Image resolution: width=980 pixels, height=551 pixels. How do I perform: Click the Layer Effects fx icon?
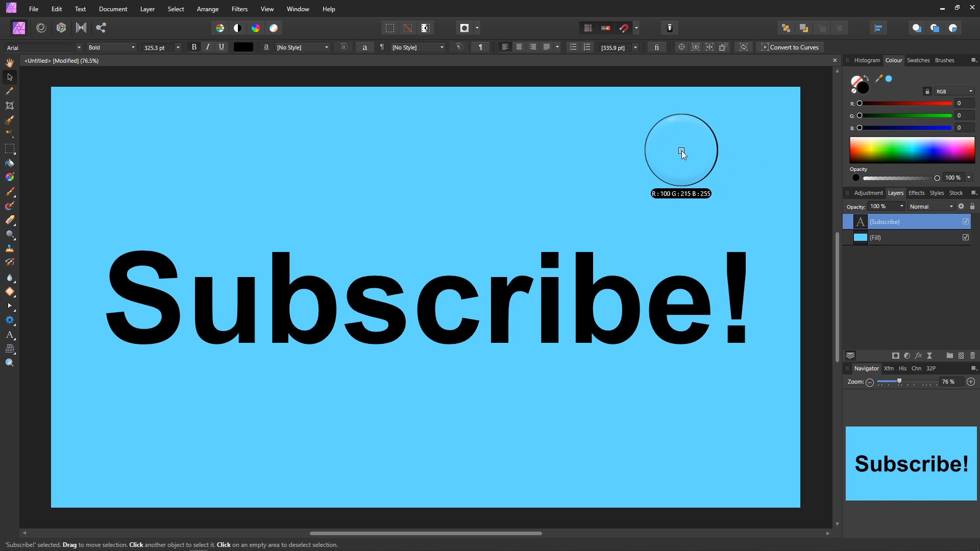[x=918, y=356]
